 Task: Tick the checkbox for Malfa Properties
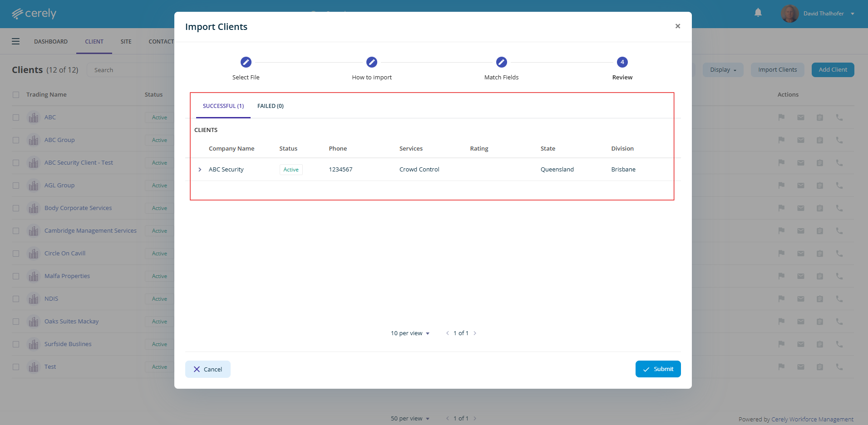click(16, 276)
